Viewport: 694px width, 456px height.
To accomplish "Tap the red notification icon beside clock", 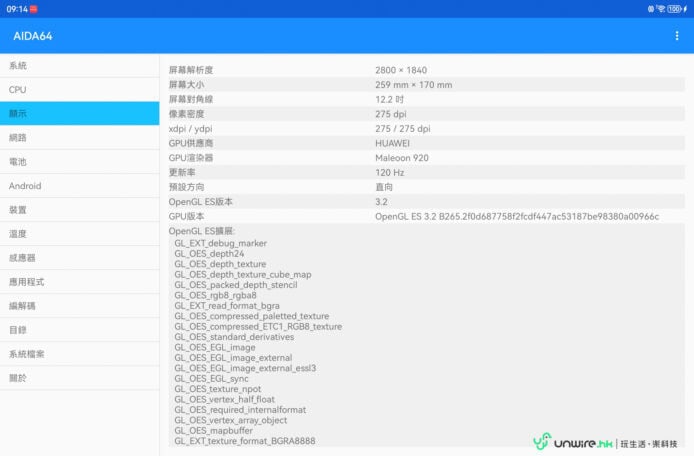I will point(34,9).
